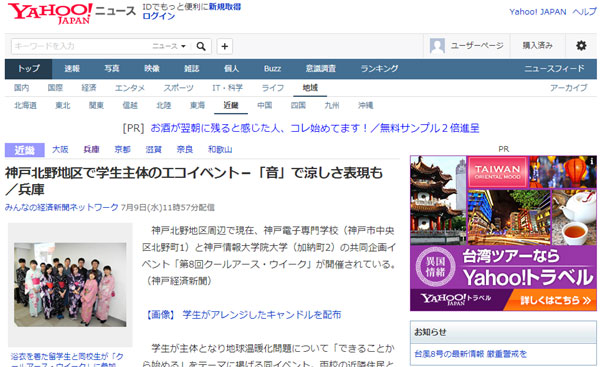Select the 大阪 prefecture tab
Viewport: 600px width, 367px height.
point(60,149)
